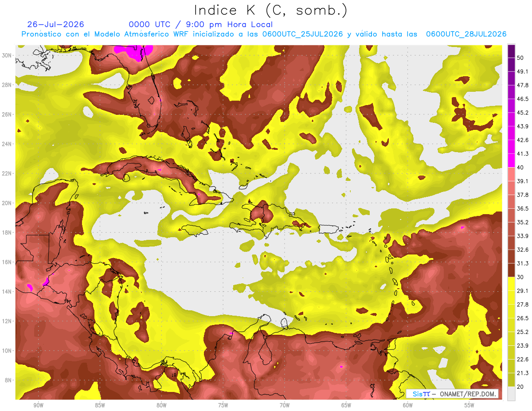532x411 pixels.
Task: Click the '39.1' color bar label
Action: tap(523, 181)
